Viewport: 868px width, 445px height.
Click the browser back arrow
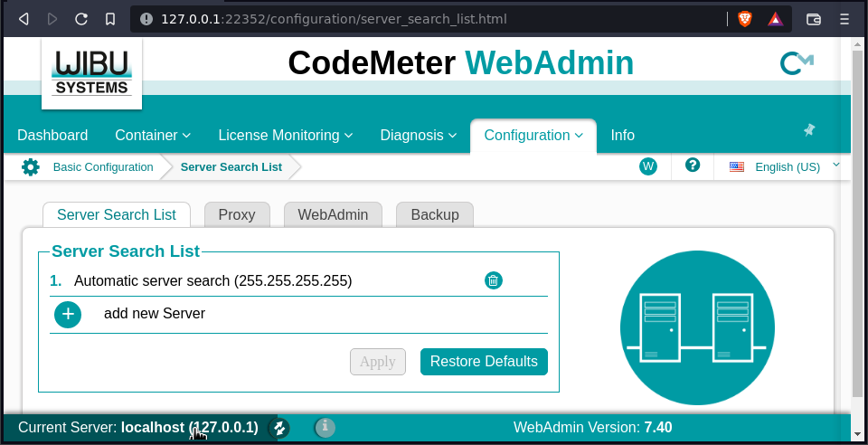[24, 19]
